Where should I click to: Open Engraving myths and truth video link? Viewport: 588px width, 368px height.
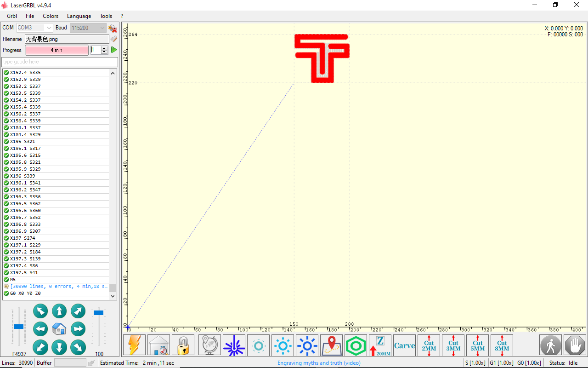click(x=319, y=363)
